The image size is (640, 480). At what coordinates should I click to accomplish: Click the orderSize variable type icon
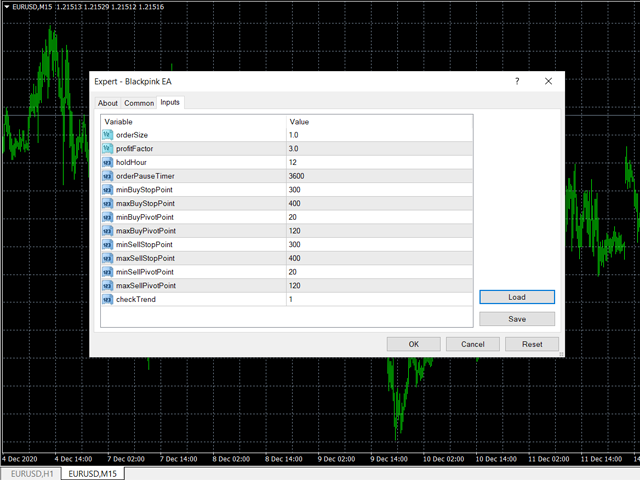coord(107,135)
